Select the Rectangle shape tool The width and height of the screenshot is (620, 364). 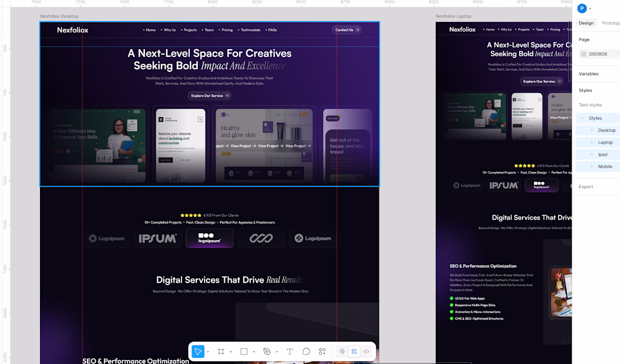tap(244, 352)
